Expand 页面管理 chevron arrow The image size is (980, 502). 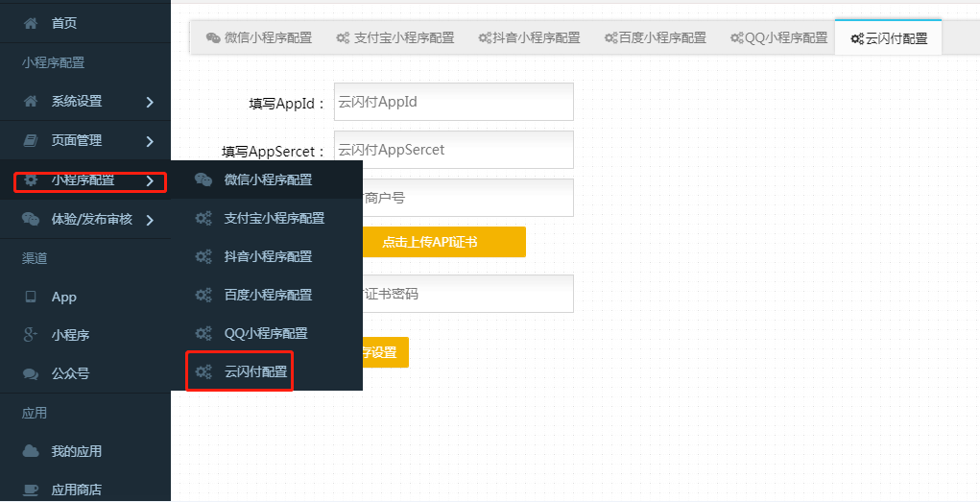pos(150,142)
